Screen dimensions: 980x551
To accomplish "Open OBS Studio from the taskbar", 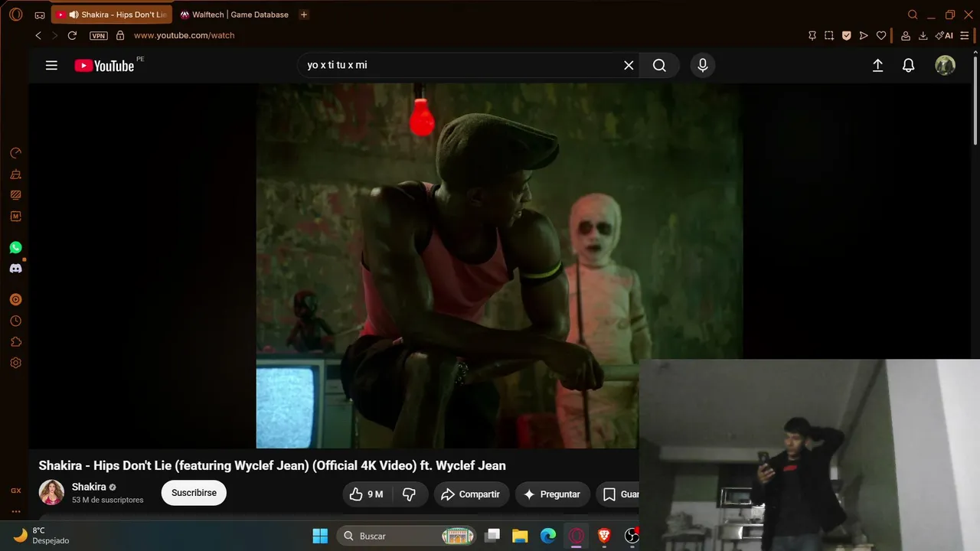I will pyautogui.click(x=631, y=536).
